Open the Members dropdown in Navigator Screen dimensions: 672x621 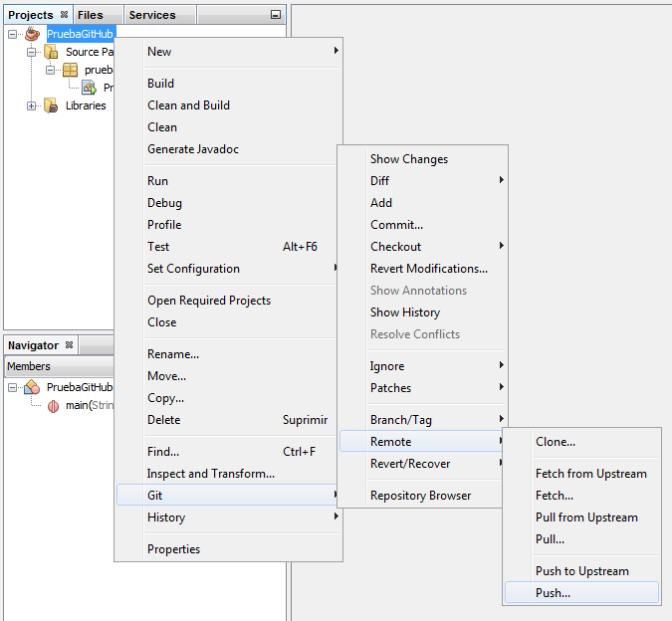coord(58,366)
